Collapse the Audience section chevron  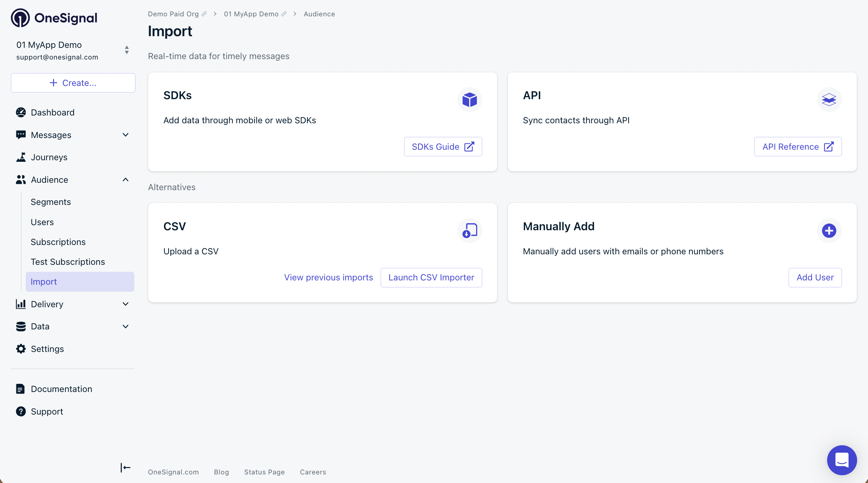click(x=125, y=180)
